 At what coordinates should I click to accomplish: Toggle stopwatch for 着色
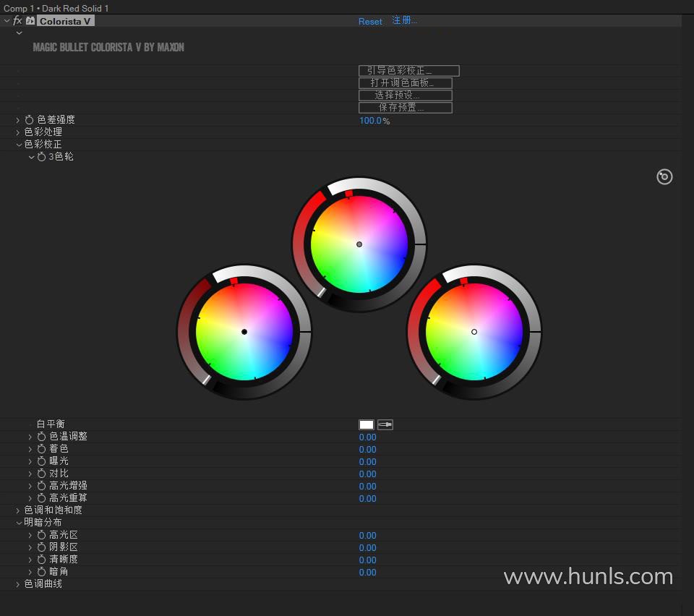click(x=41, y=449)
